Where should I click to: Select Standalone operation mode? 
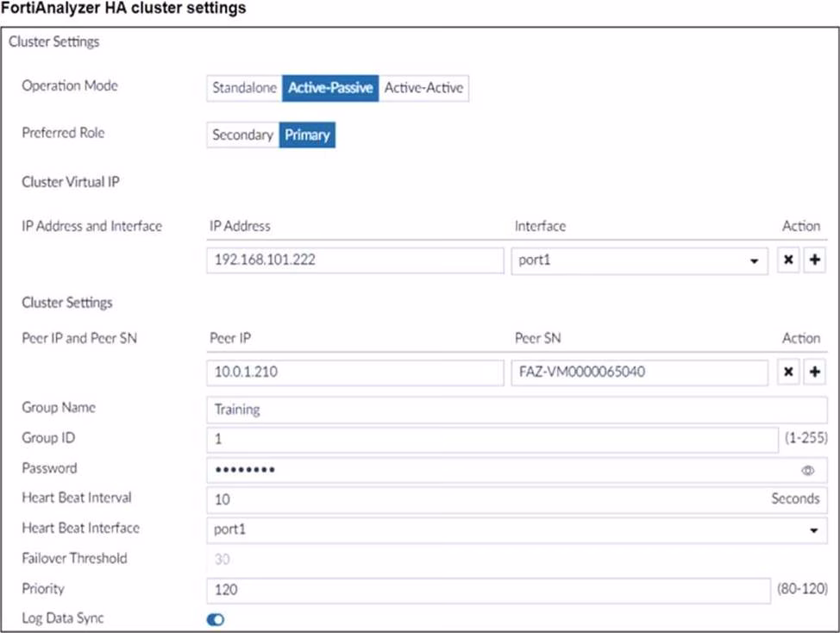click(244, 88)
